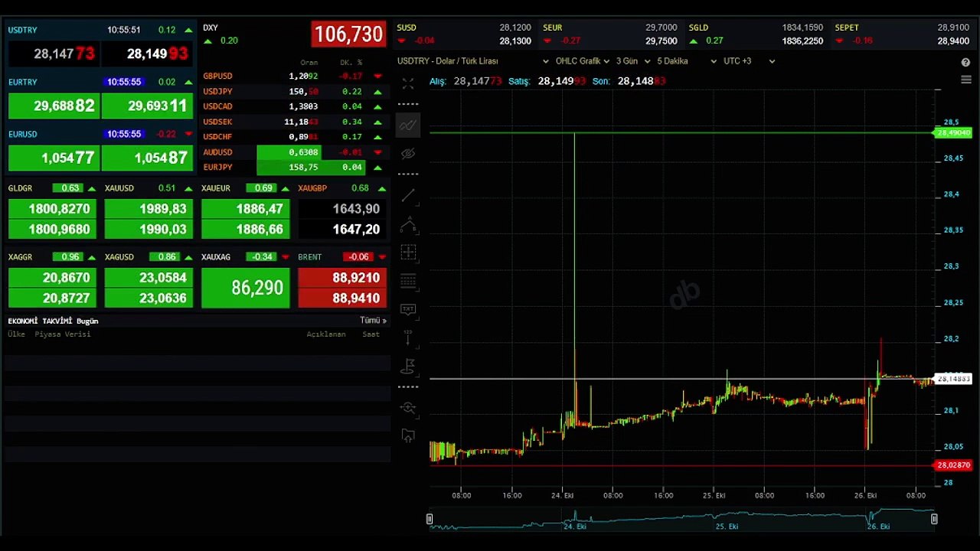This screenshot has height=551, width=980.
Task: Select the AUDUSD row
Action: (293, 152)
